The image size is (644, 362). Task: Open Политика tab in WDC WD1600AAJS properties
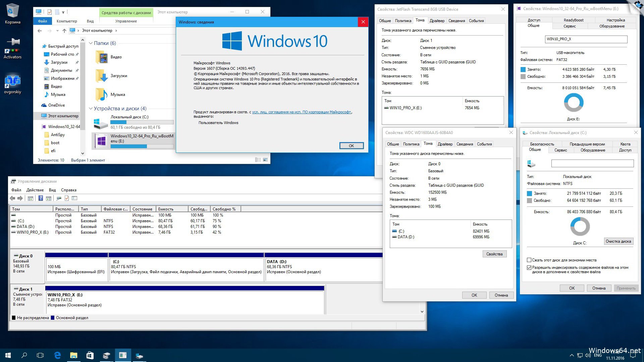click(x=411, y=144)
